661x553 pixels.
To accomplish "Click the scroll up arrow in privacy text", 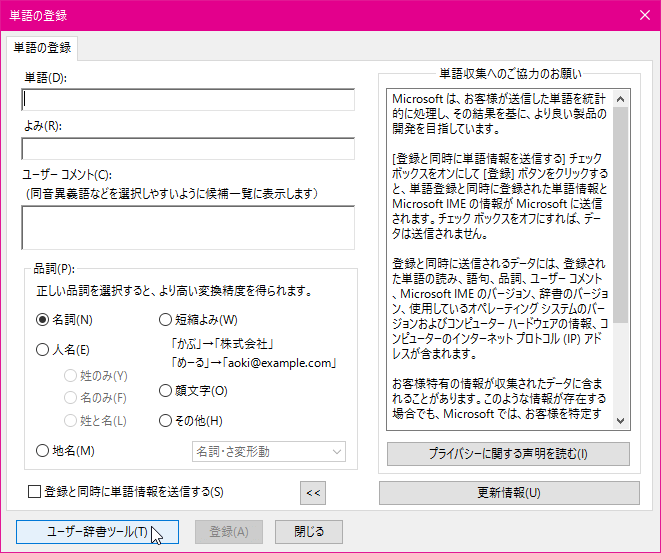I will pyautogui.click(x=620, y=99).
